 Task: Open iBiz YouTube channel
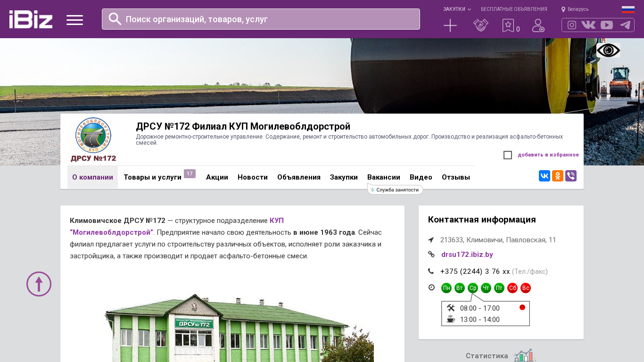pyautogui.click(x=607, y=25)
